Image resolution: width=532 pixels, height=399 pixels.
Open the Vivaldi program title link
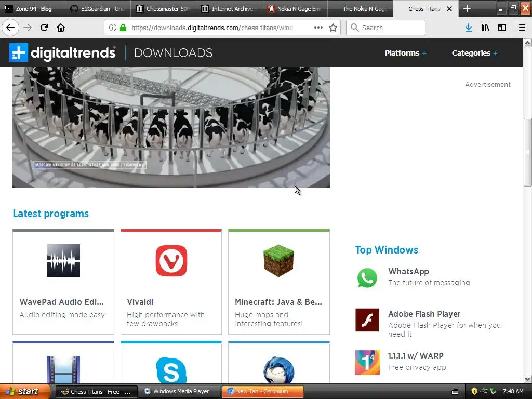140,302
